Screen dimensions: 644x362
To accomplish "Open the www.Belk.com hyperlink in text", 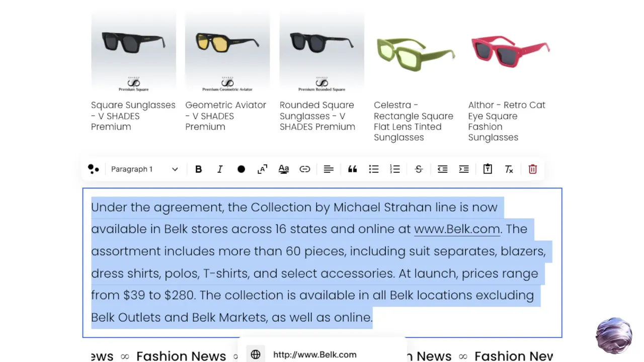I will [x=457, y=229].
